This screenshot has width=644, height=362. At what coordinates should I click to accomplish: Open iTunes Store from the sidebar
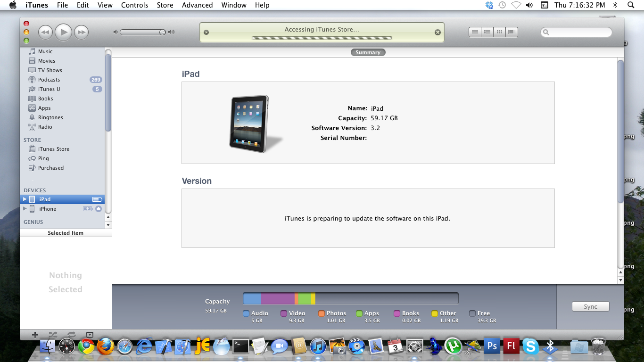pos(53,149)
